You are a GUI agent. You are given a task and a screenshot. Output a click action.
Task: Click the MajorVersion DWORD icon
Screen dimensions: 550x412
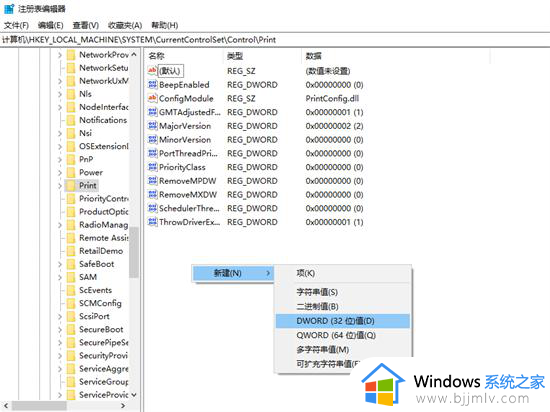(x=152, y=126)
